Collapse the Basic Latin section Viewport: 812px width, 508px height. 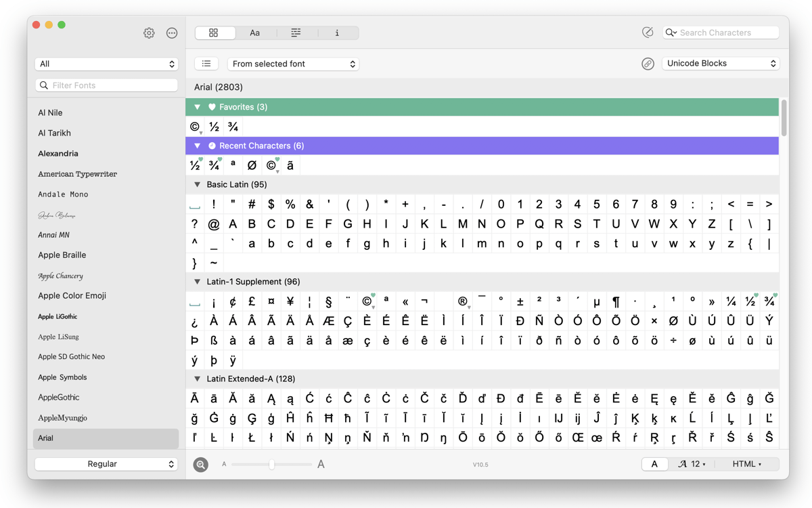pyautogui.click(x=198, y=184)
